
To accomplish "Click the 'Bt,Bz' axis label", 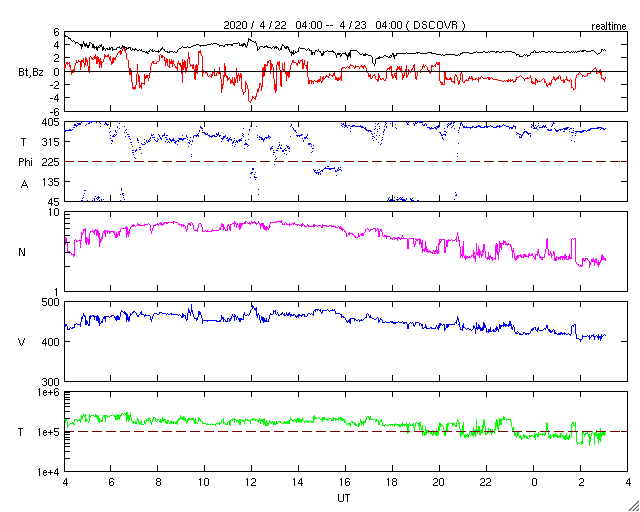I will click(31, 73).
